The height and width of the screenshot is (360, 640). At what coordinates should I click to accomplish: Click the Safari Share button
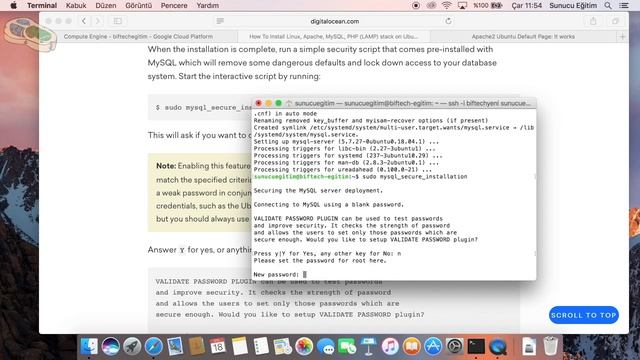coord(593,21)
